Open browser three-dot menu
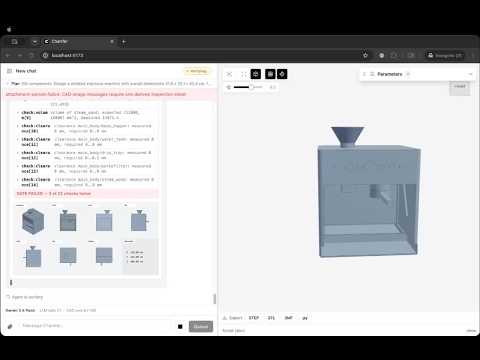 tap(473, 55)
